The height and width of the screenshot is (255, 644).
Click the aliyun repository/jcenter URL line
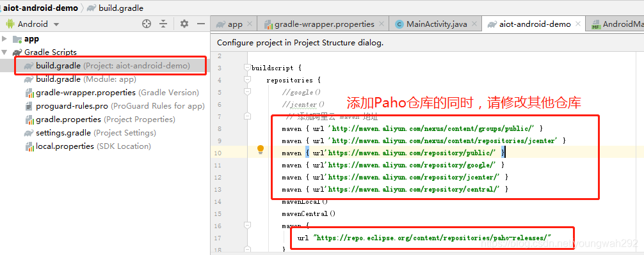[395, 177]
